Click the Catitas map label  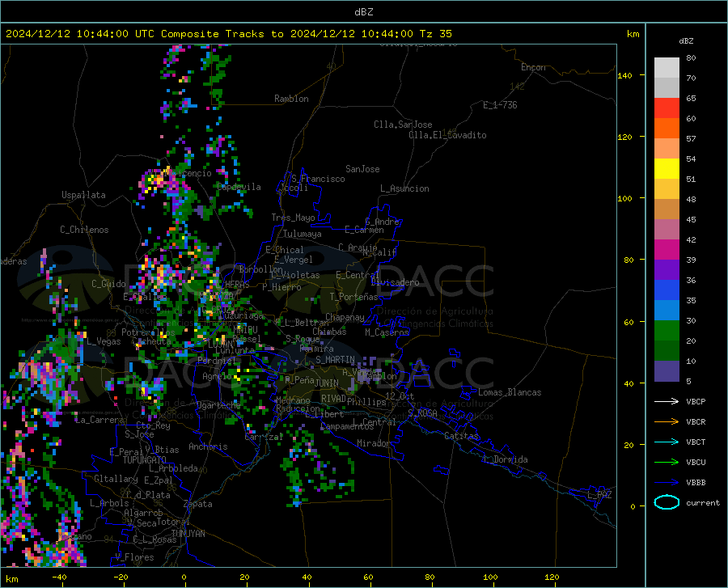coord(461,436)
